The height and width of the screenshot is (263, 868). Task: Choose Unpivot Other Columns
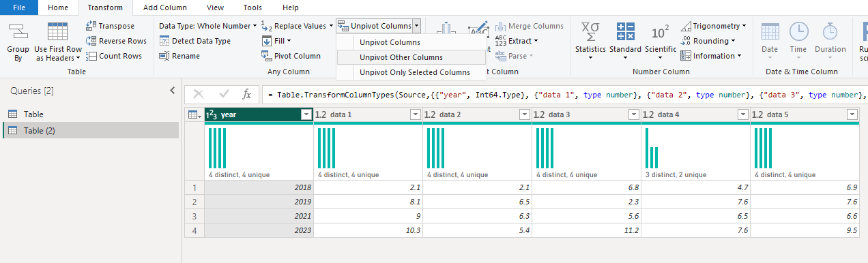click(x=411, y=57)
